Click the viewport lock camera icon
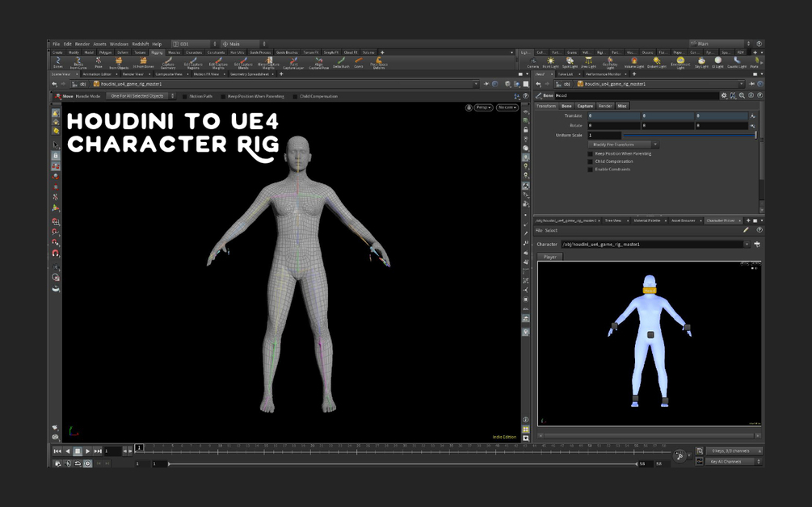The image size is (812, 507). [469, 107]
